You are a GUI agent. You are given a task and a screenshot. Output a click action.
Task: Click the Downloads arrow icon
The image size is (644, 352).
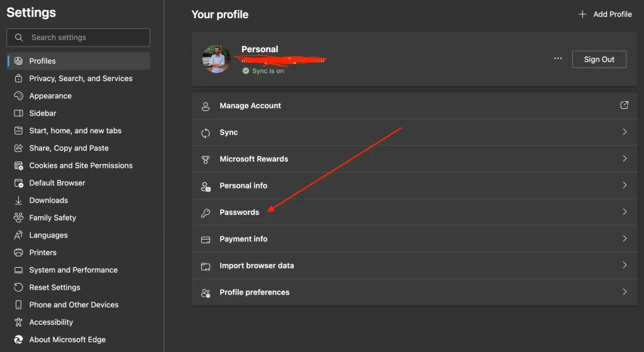pos(18,201)
